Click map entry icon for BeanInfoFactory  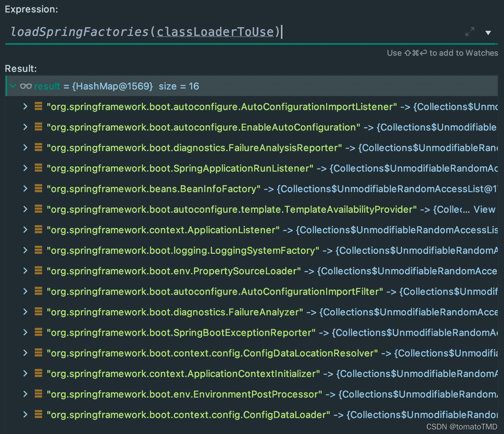38,189
